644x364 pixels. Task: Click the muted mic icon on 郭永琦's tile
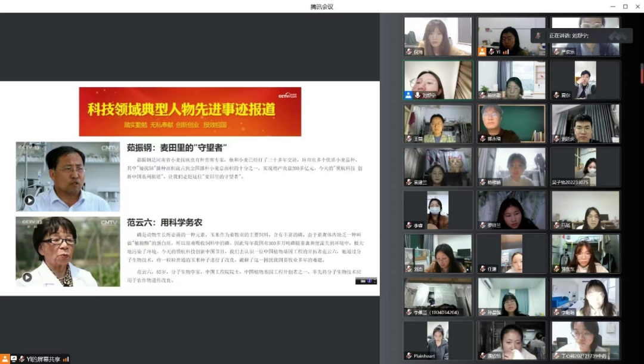coord(482,138)
